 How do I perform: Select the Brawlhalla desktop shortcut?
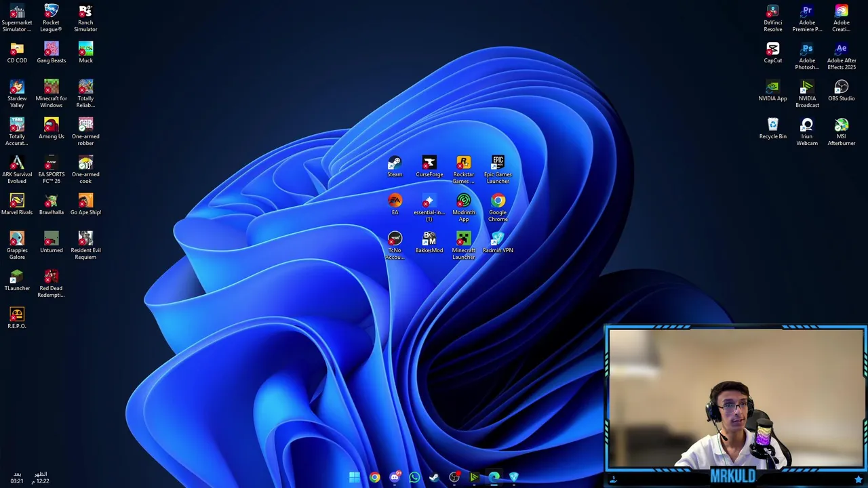(x=51, y=205)
